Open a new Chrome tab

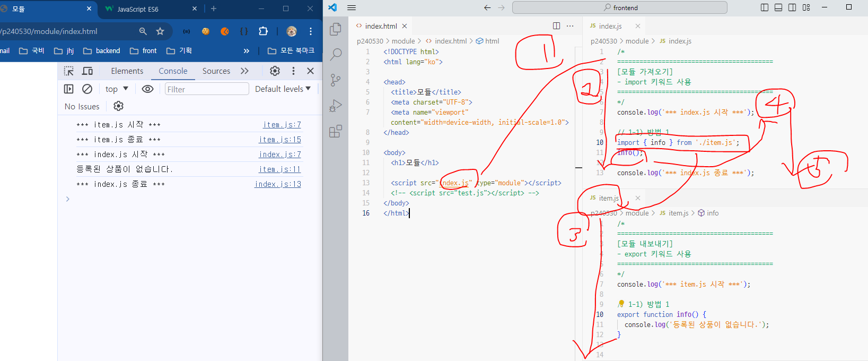(214, 8)
